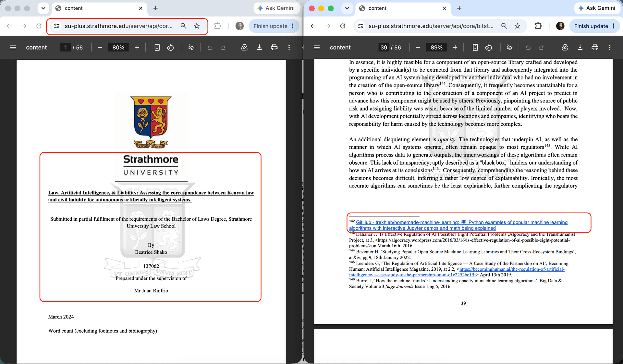
Task: Expand the tab search dropdown in the left window
Action: coord(43,8)
